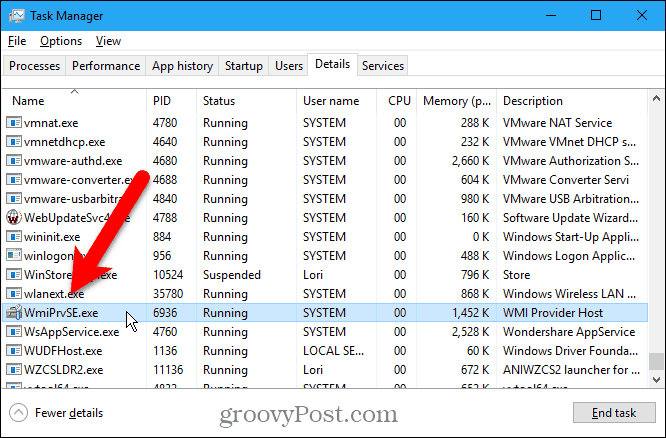
Task: Click the 1,452 K memory value
Action: pos(471,313)
